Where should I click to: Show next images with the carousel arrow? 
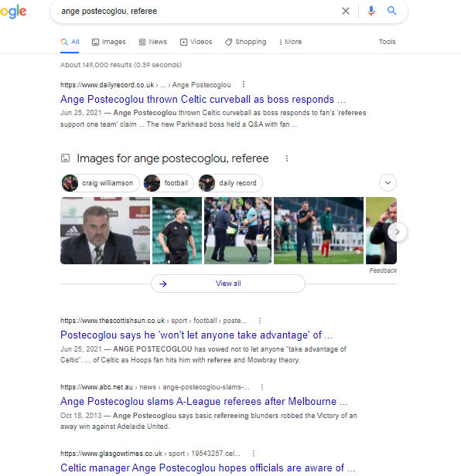[x=397, y=232]
